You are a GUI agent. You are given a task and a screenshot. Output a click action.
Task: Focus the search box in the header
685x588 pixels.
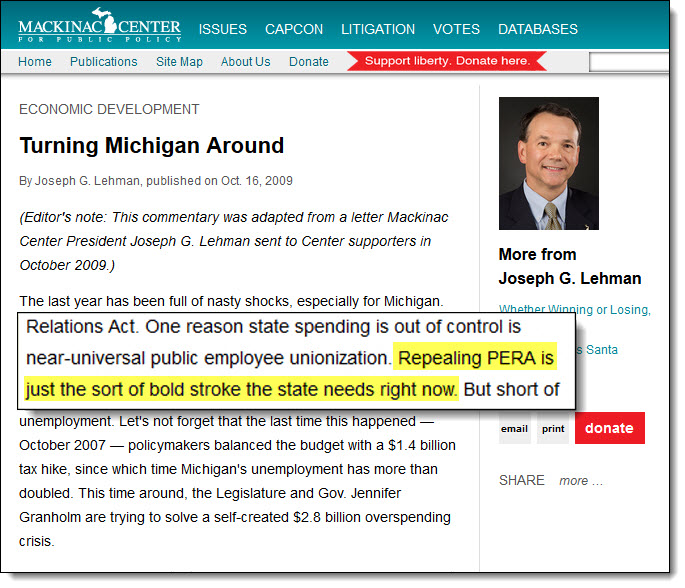[x=630, y=62]
